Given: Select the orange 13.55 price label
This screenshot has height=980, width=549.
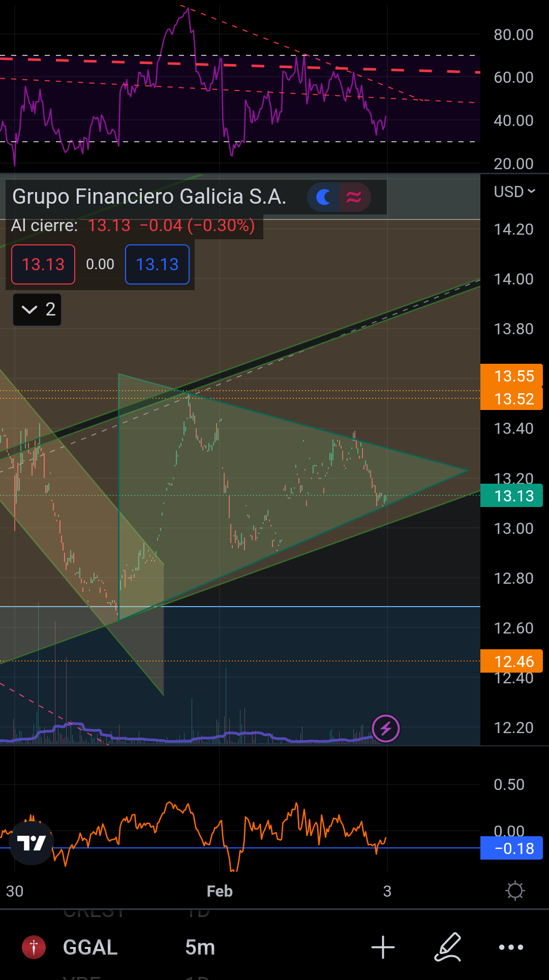Looking at the screenshot, I should 511,375.
